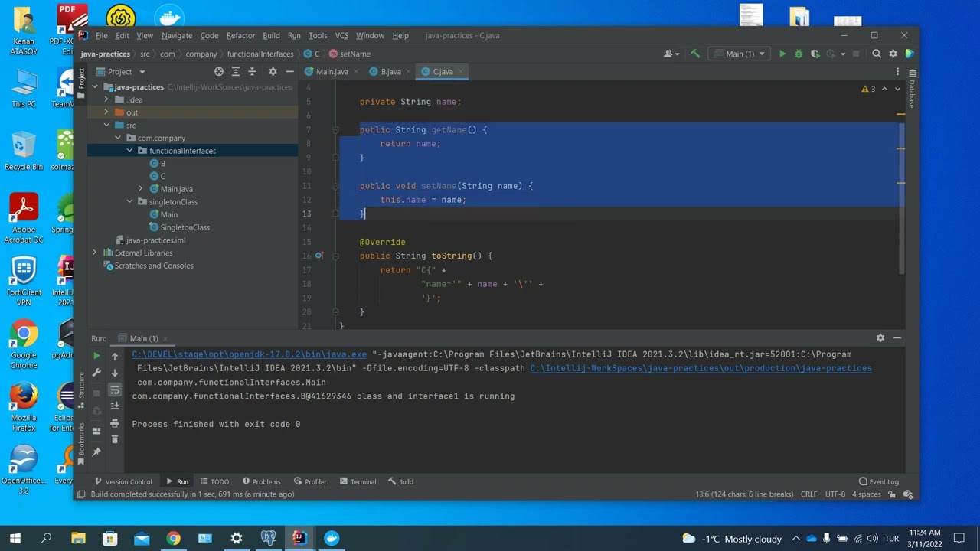This screenshot has width=980, height=551.
Task: Open the JetBrains Space icon in toolbar
Action: [x=909, y=54]
